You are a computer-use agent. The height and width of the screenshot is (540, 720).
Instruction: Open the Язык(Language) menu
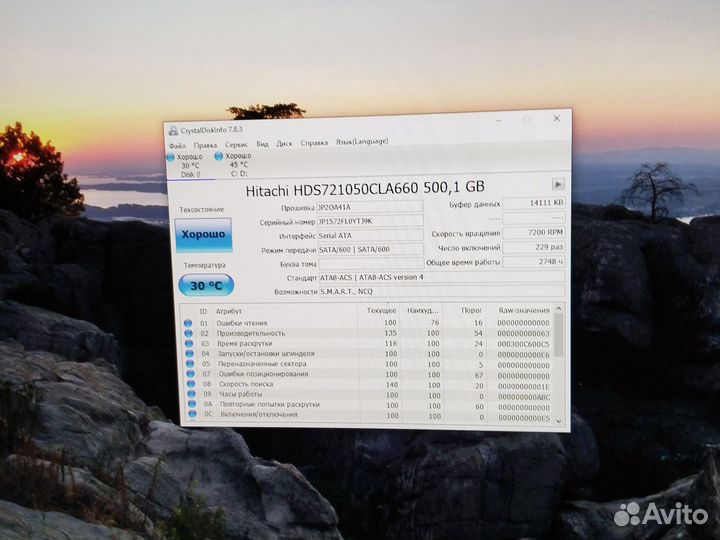click(x=362, y=141)
